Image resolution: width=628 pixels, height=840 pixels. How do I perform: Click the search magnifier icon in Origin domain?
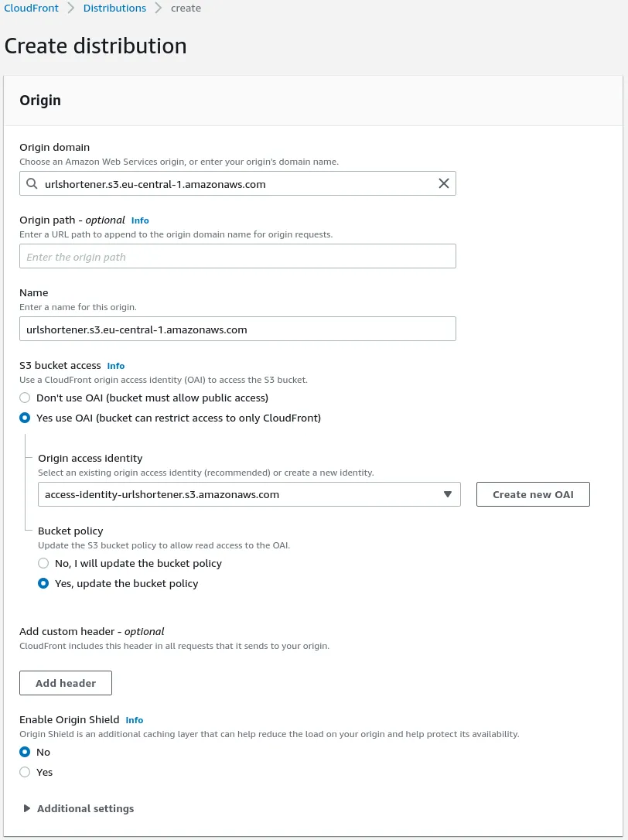point(32,184)
